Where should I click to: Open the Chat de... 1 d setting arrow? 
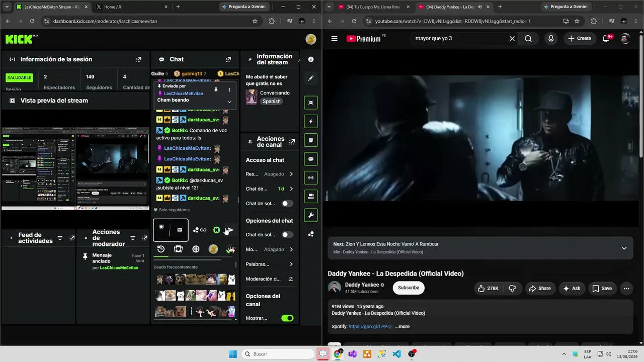point(291,189)
